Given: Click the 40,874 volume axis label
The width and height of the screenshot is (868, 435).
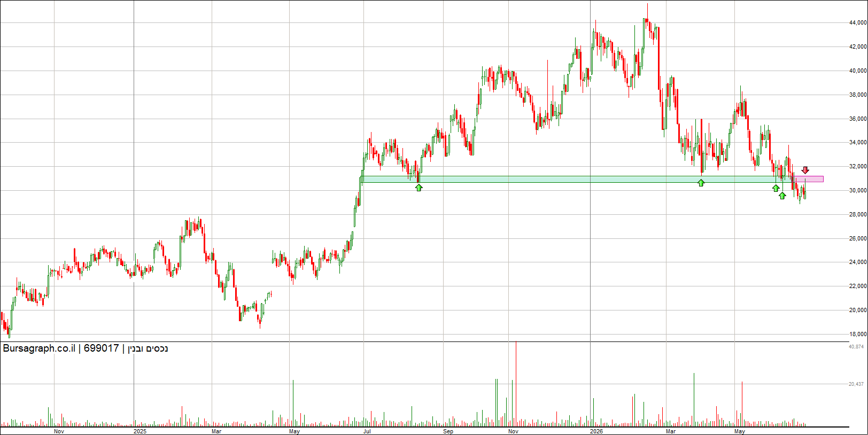Looking at the screenshot, I should coord(856,347).
